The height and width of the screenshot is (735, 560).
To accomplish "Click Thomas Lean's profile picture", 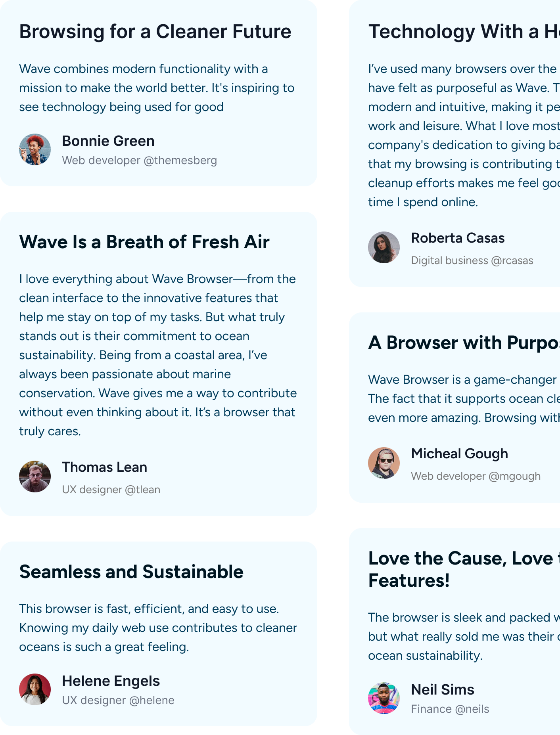I will tap(35, 477).
